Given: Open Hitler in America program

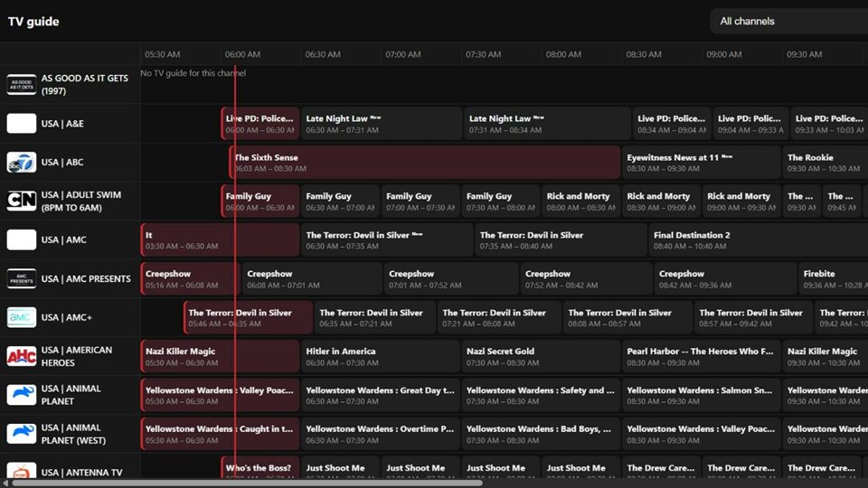Looking at the screenshot, I should point(381,356).
